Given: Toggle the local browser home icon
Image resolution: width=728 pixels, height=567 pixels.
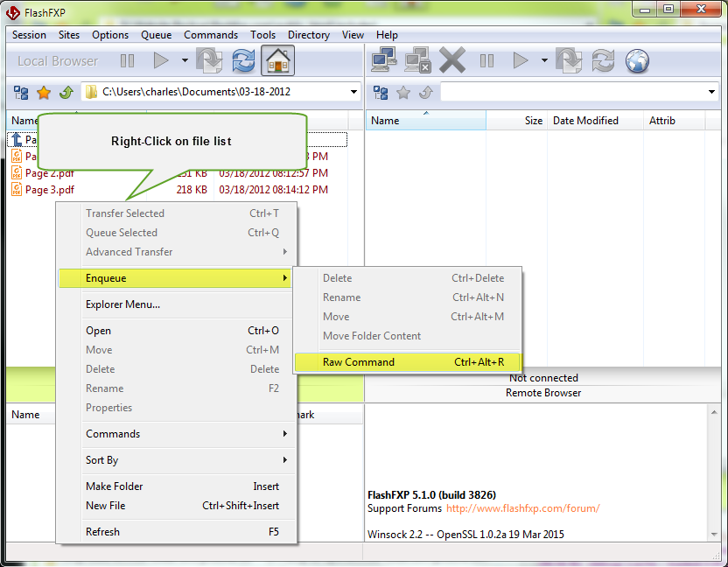Looking at the screenshot, I should [x=277, y=60].
